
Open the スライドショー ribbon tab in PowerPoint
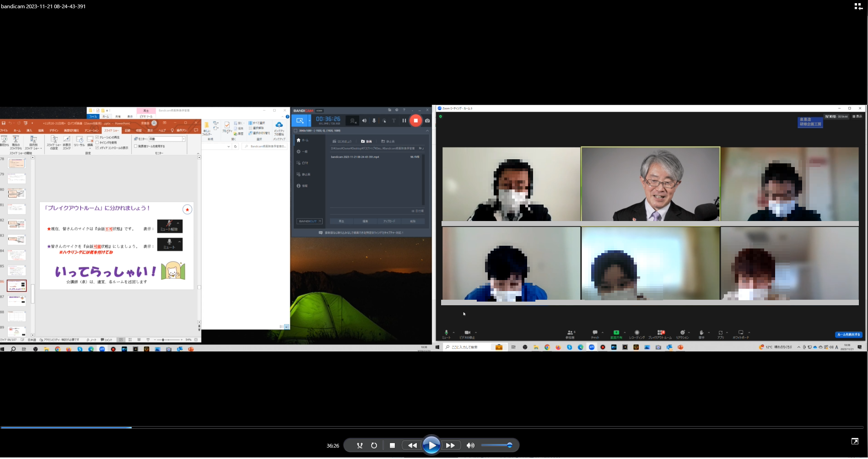pyautogui.click(x=112, y=130)
